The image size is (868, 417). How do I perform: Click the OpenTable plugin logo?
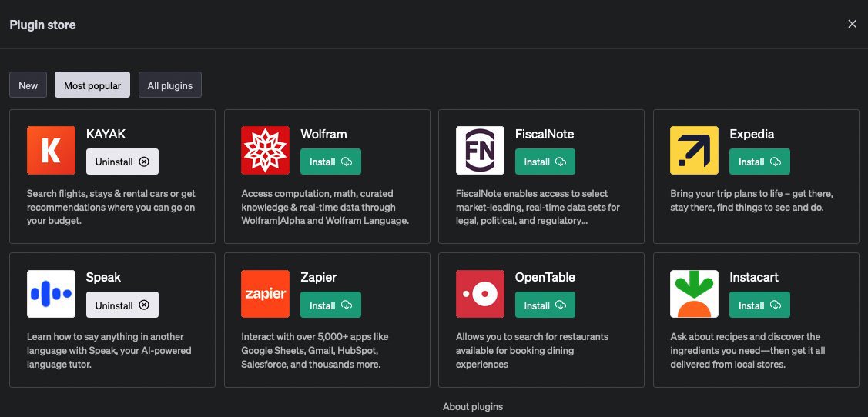tap(480, 294)
